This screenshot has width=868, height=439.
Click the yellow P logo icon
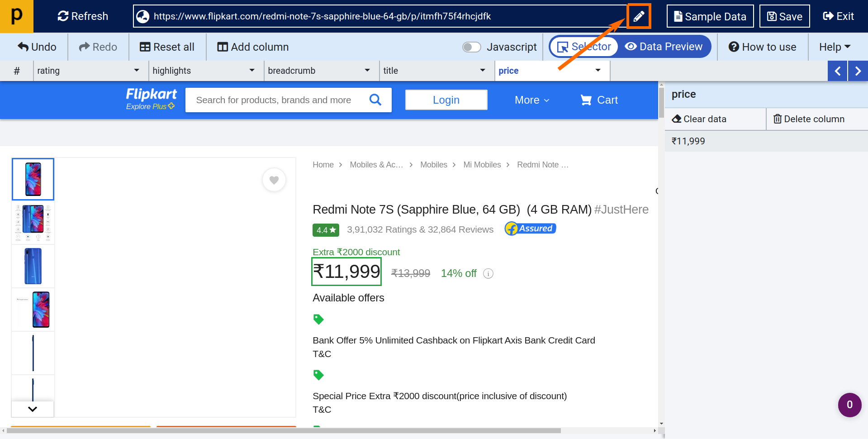16,16
